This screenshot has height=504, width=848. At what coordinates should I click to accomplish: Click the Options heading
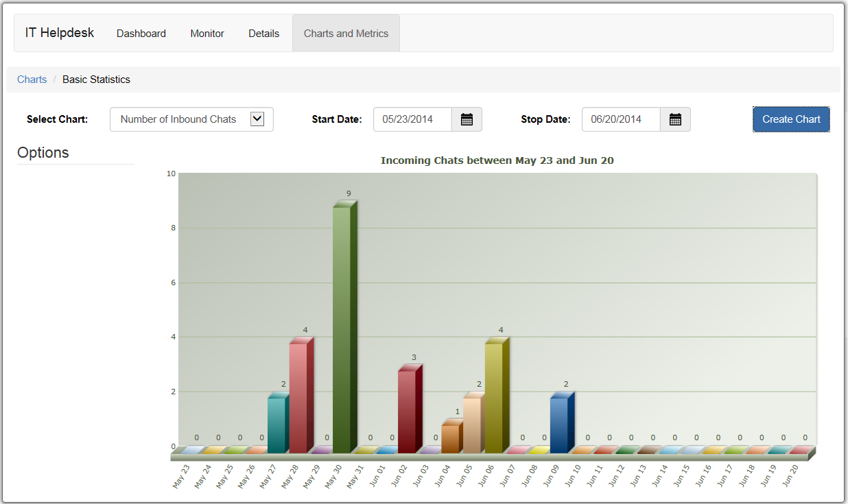(43, 153)
